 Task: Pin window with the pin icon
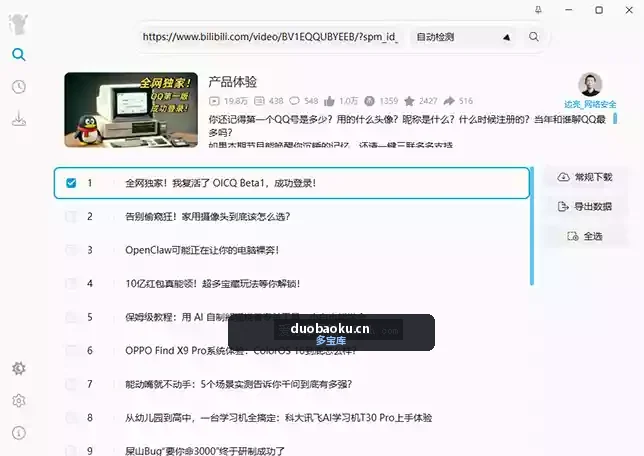coord(538,10)
